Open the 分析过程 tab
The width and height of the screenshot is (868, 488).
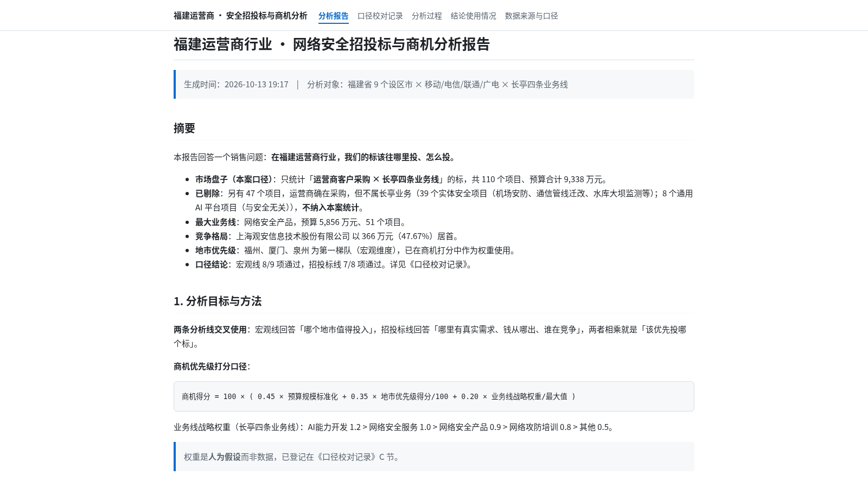pyautogui.click(x=426, y=16)
